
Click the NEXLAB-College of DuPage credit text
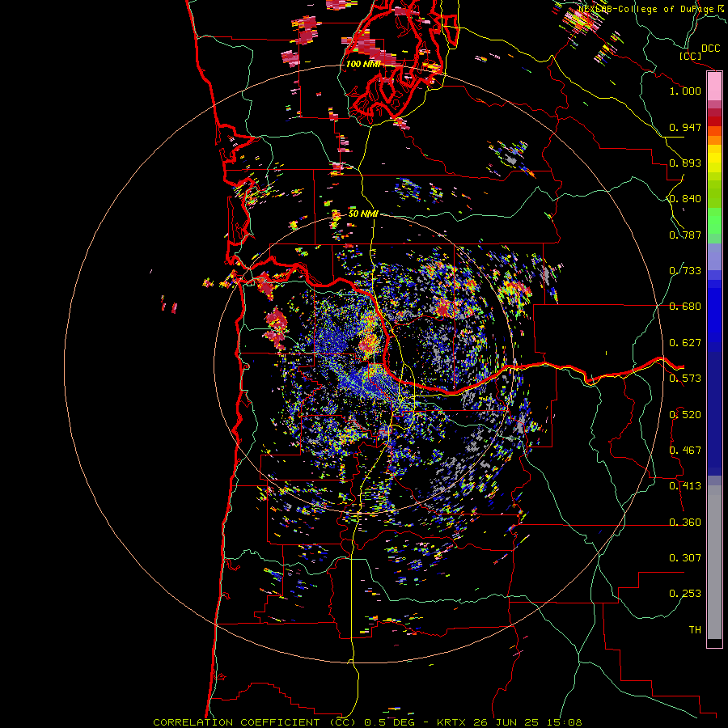coord(645,9)
